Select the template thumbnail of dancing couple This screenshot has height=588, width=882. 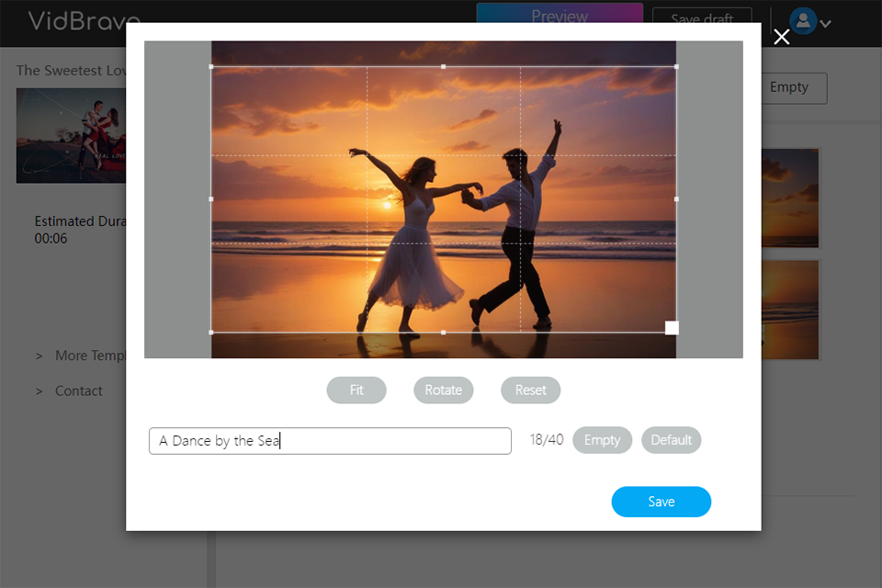pyautogui.click(x=71, y=136)
